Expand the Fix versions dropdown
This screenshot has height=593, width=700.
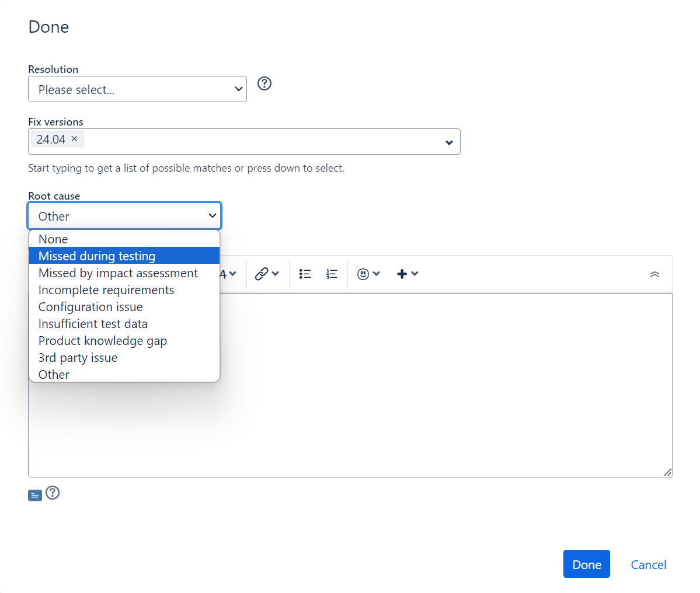tap(449, 141)
